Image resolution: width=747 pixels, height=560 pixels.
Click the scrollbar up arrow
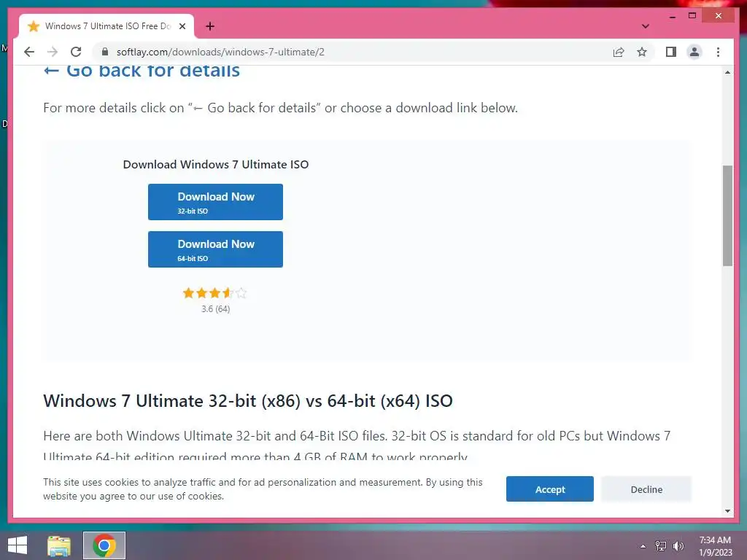(x=727, y=72)
